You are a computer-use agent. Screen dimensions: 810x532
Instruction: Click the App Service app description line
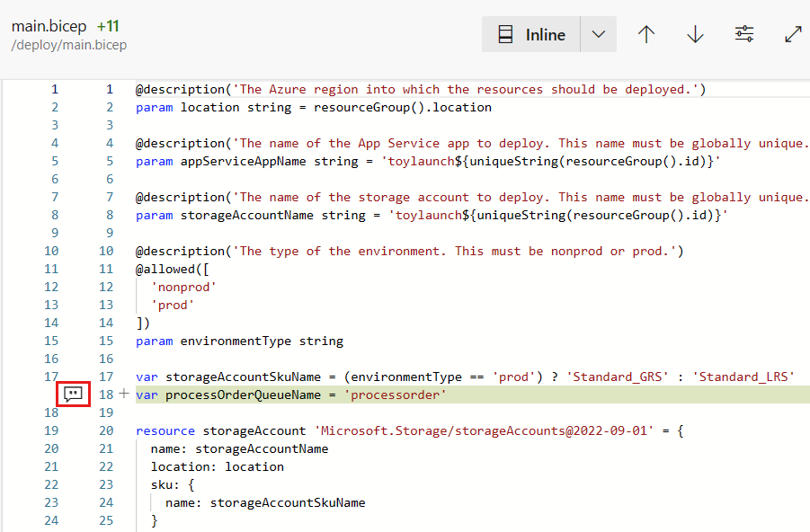click(x=473, y=143)
